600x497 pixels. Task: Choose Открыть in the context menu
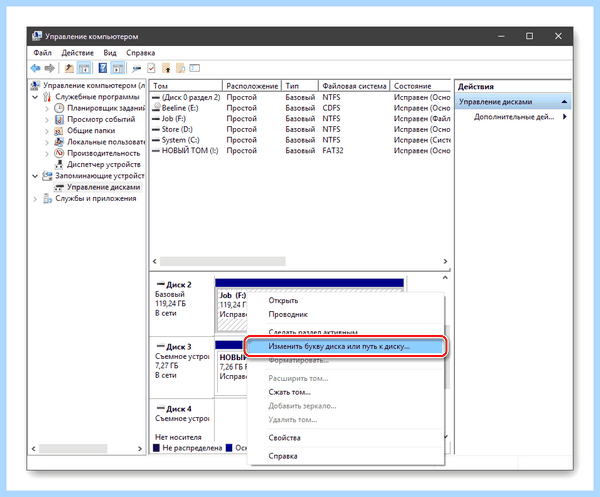pyautogui.click(x=283, y=300)
